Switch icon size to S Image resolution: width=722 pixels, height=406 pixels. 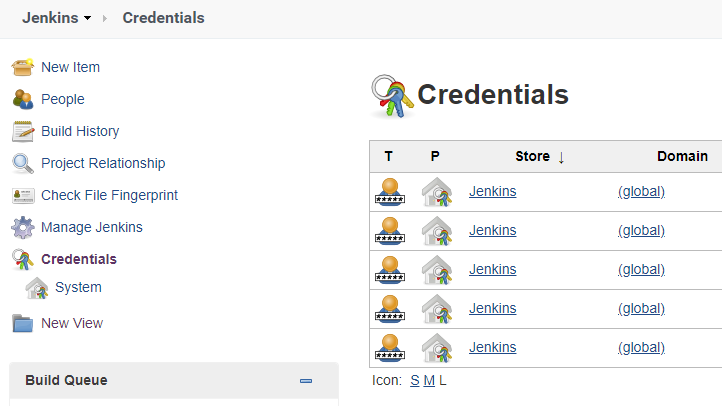coord(415,381)
